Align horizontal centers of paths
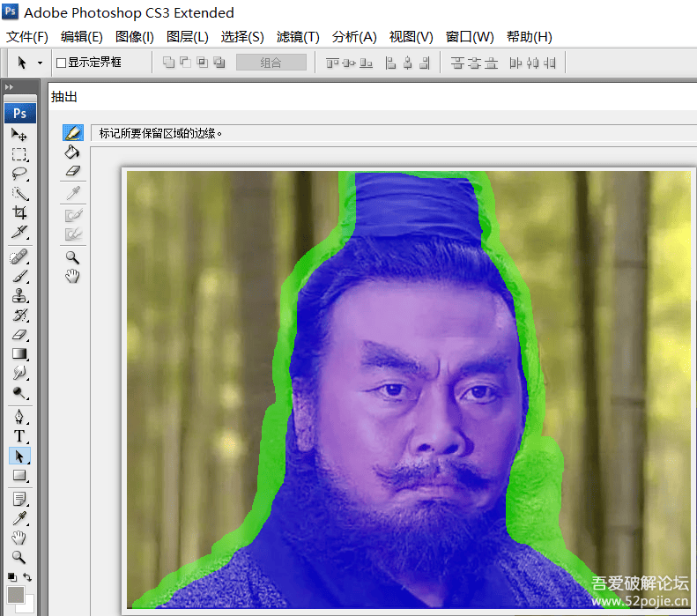This screenshot has width=697, height=616. pos(408,63)
